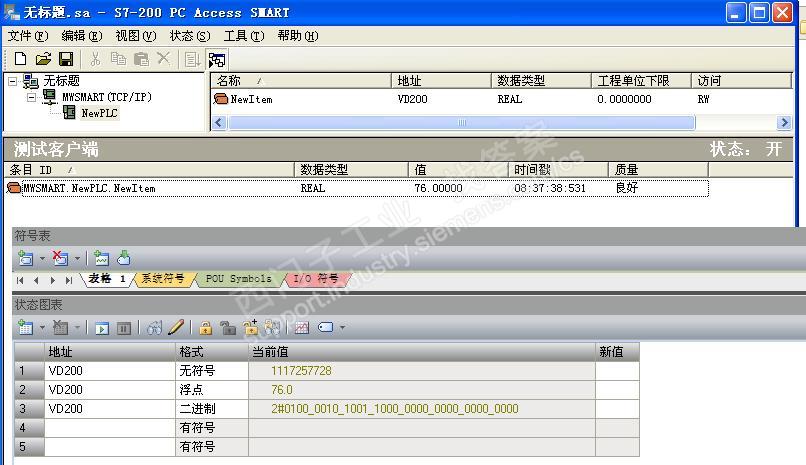Switch to the 系统符号 tab
This screenshot has height=465, width=806.
point(163,279)
